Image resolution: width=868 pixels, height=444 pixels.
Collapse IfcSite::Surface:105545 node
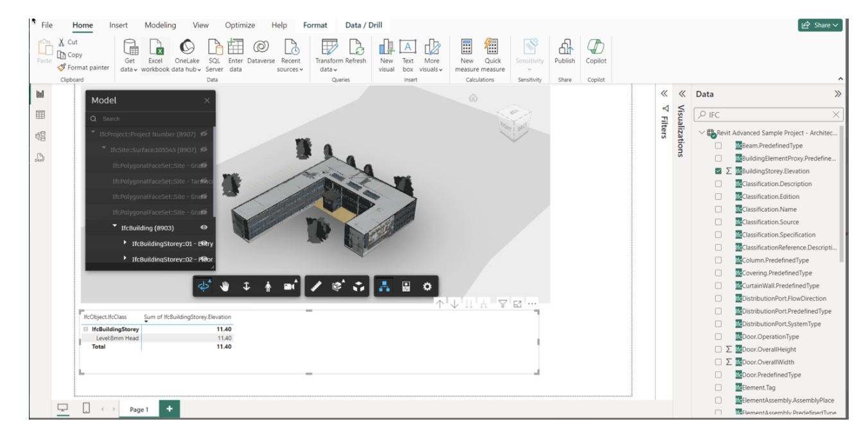(105, 149)
